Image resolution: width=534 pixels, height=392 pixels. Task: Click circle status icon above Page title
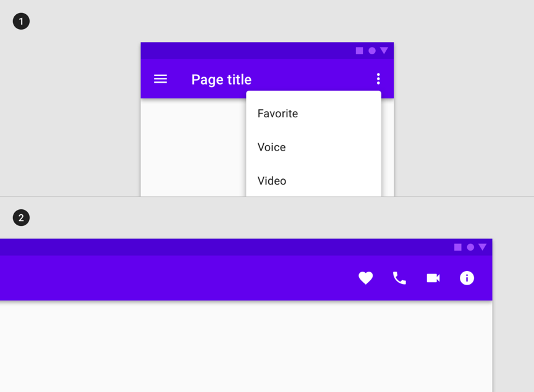[x=372, y=51]
